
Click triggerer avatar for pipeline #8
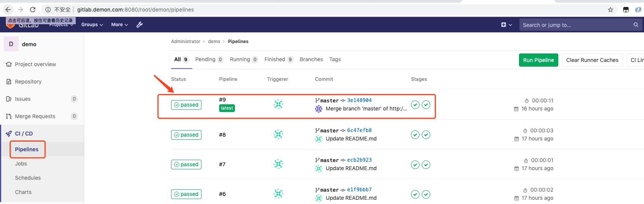pos(278,134)
